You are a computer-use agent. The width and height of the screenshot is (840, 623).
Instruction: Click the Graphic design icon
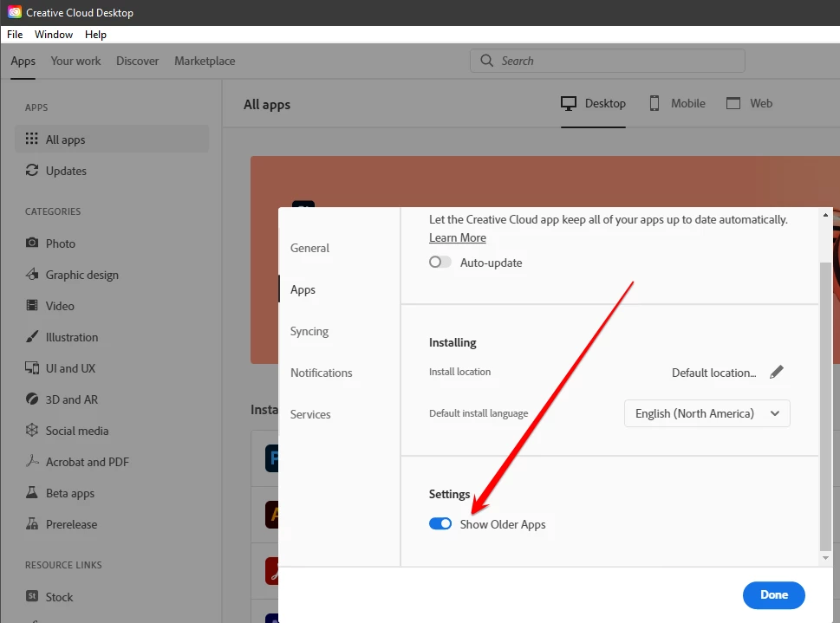31,275
